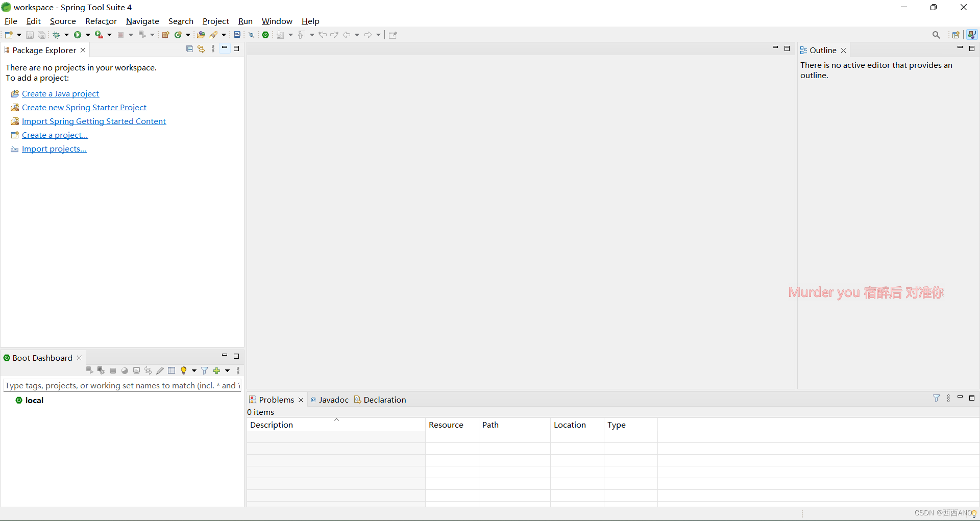This screenshot has width=980, height=521.
Task: Toggle Link with Editor in Package Explorer
Action: [201, 48]
